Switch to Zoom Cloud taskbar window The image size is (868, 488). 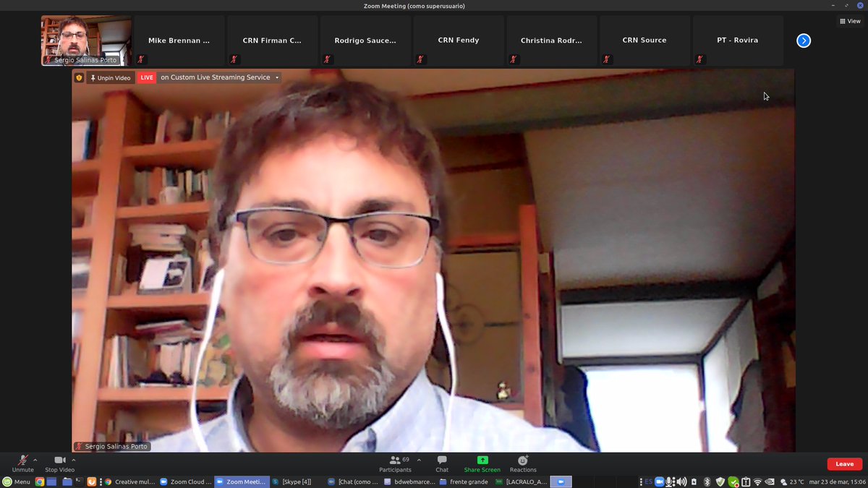pos(185,481)
